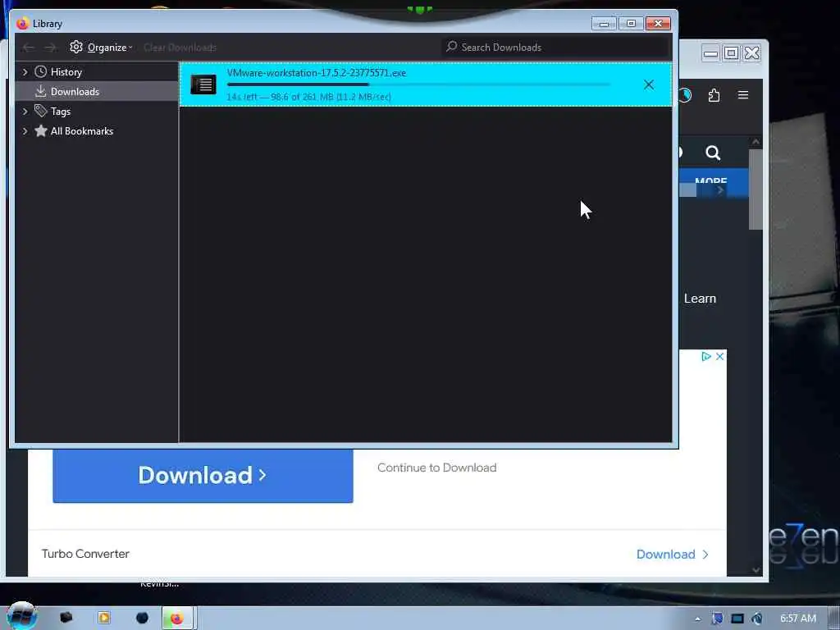
Task: Show hidden system tray icons
Action: [697, 619]
